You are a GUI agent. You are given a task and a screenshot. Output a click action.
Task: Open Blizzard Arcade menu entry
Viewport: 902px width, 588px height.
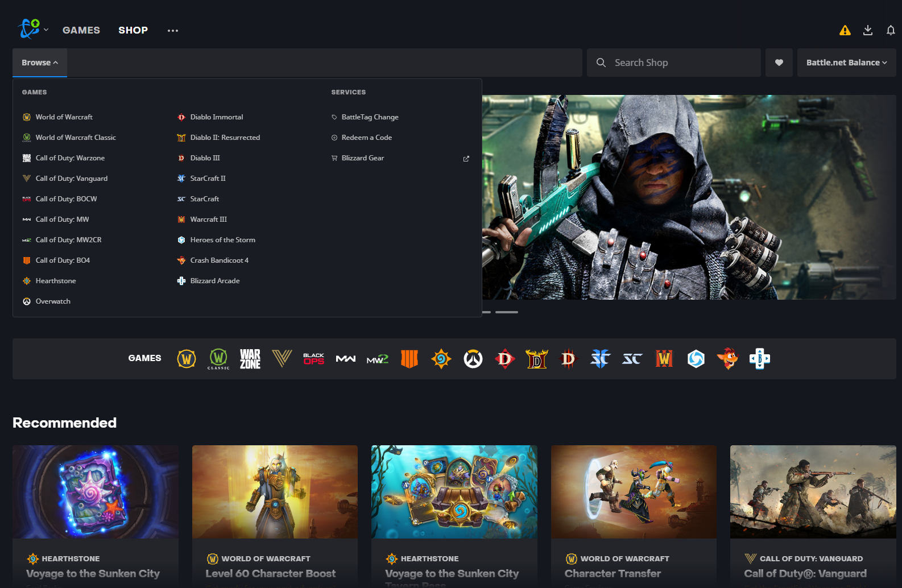(x=208, y=281)
